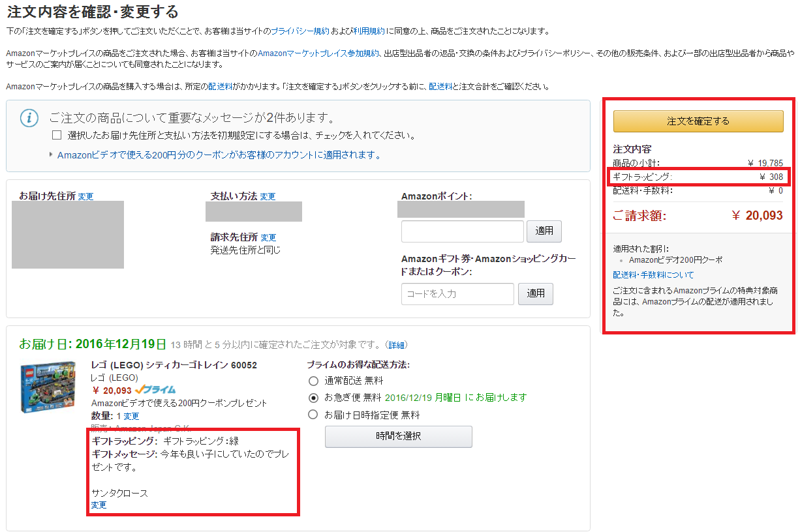Click the 注文を確定する button
The height and width of the screenshot is (532, 800).
(698, 121)
